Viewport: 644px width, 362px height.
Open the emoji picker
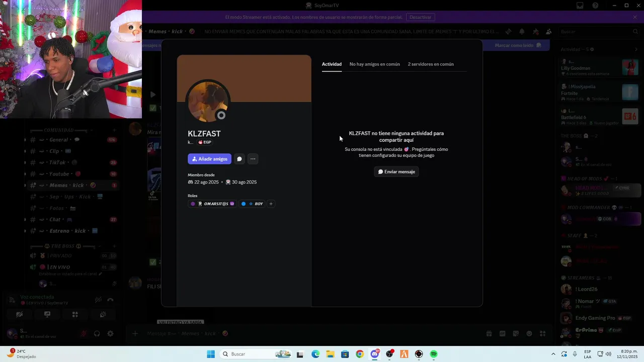(529, 333)
